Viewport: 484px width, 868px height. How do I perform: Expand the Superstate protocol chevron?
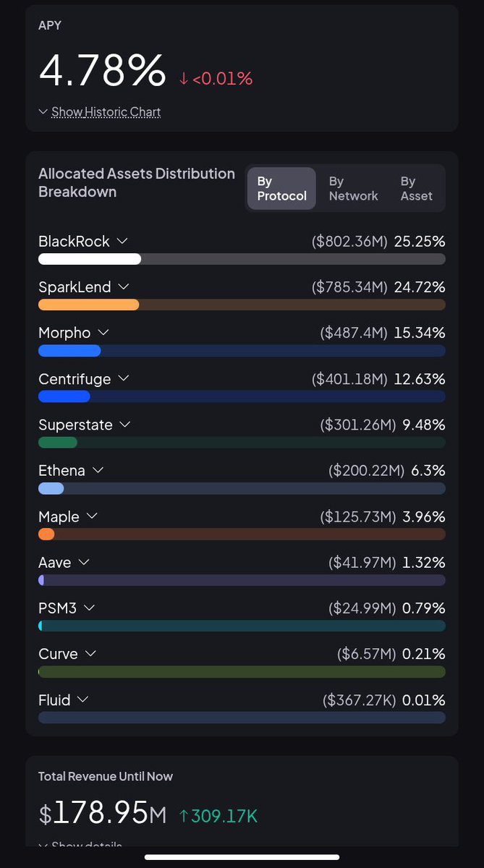click(125, 424)
